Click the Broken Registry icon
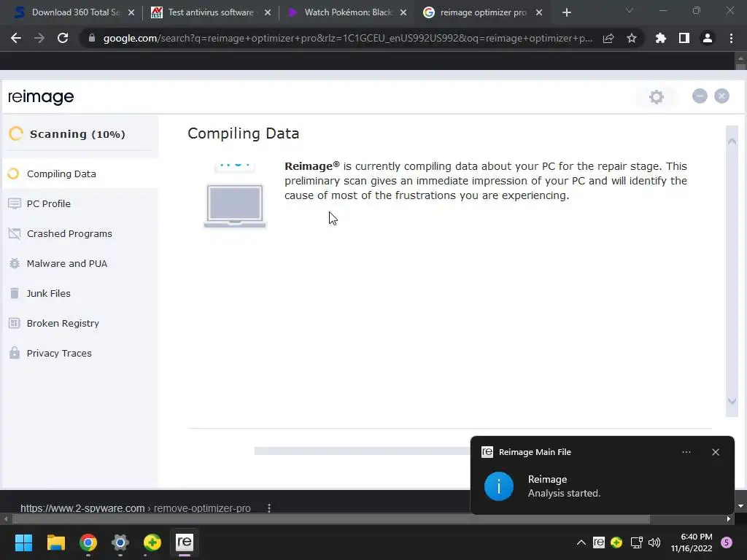 [x=15, y=323]
